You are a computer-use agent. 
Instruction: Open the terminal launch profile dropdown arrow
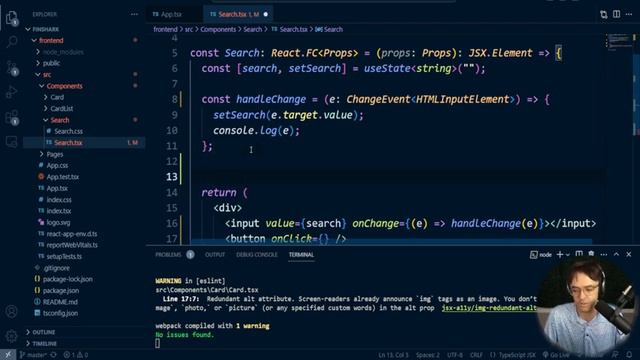568,255
